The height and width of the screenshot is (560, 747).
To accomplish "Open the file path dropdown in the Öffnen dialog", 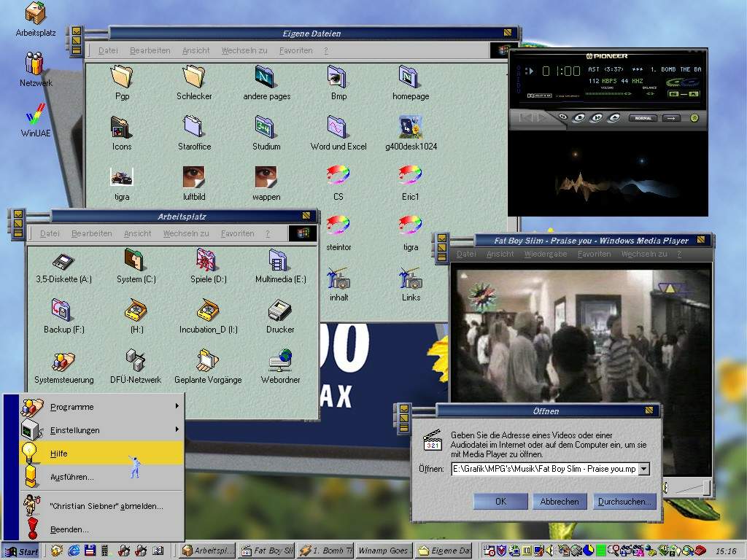I will (x=643, y=469).
